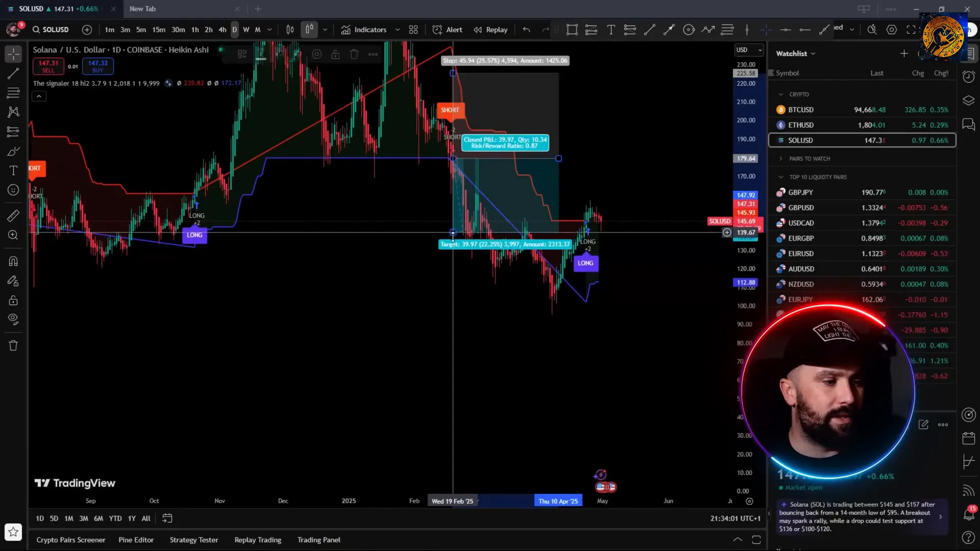This screenshot has height=551, width=980.
Task: Select the weekly W timeframe
Action: (246, 30)
